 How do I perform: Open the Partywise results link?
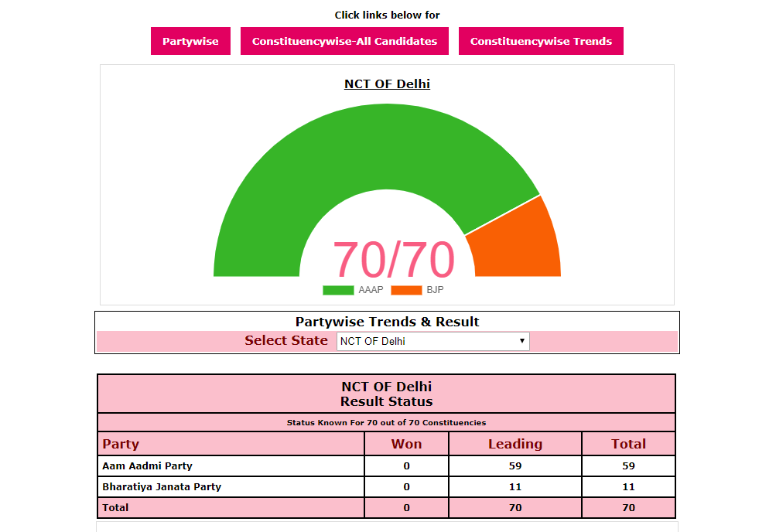point(190,41)
